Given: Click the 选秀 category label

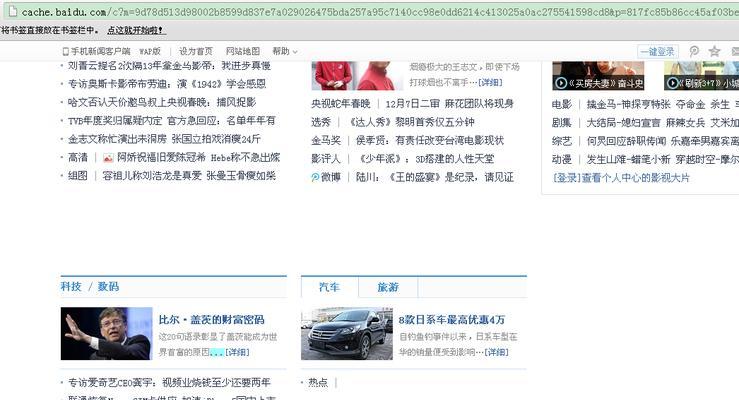Looking at the screenshot, I should point(321,122).
